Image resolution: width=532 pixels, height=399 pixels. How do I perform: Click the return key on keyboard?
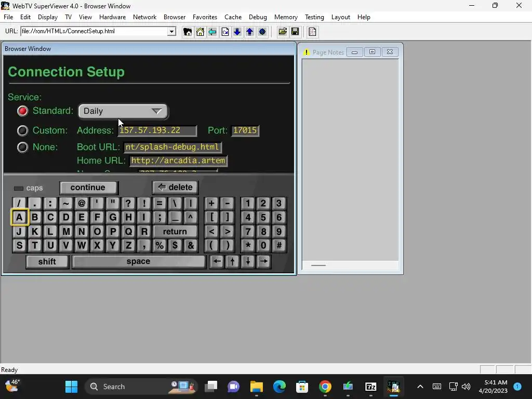click(175, 231)
